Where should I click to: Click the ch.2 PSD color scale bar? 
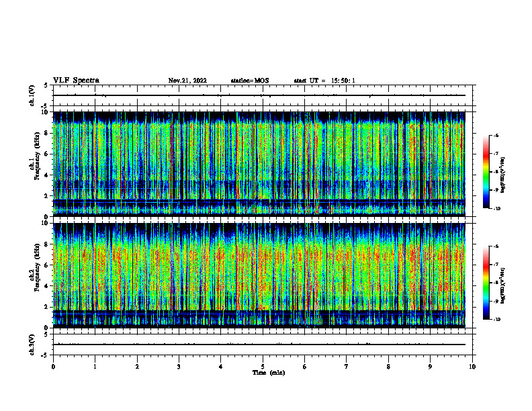(x=486, y=283)
